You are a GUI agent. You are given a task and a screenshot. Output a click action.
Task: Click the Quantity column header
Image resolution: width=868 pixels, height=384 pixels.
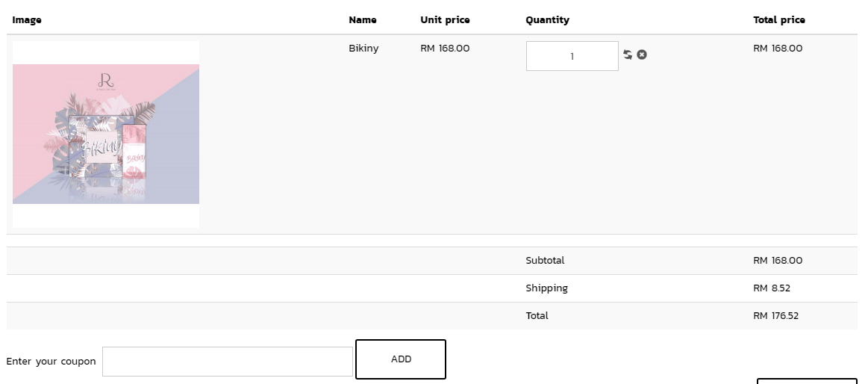pos(547,20)
